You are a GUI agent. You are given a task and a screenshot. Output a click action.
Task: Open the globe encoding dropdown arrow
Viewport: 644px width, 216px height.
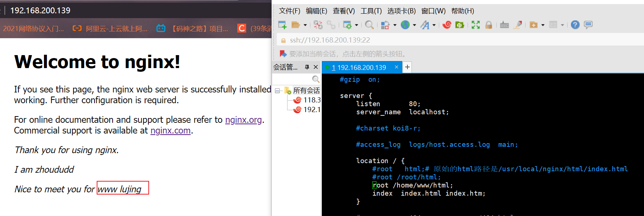(x=414, y=25)
